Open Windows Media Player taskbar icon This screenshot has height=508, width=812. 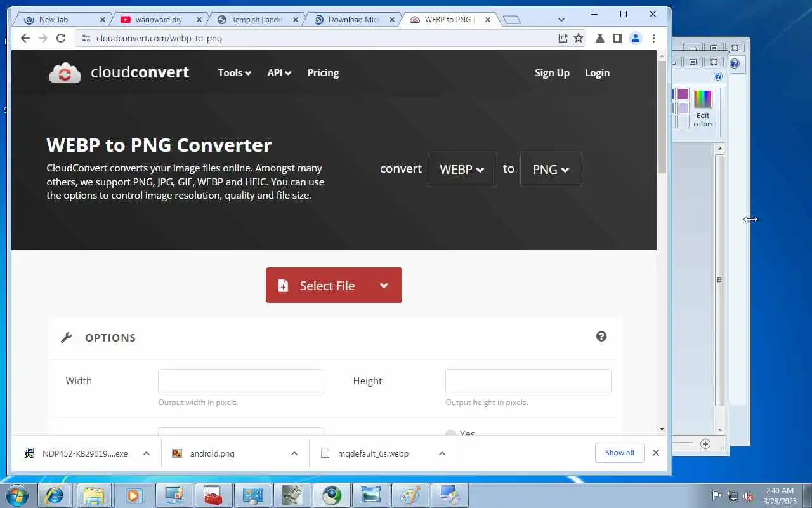(133, 495)
